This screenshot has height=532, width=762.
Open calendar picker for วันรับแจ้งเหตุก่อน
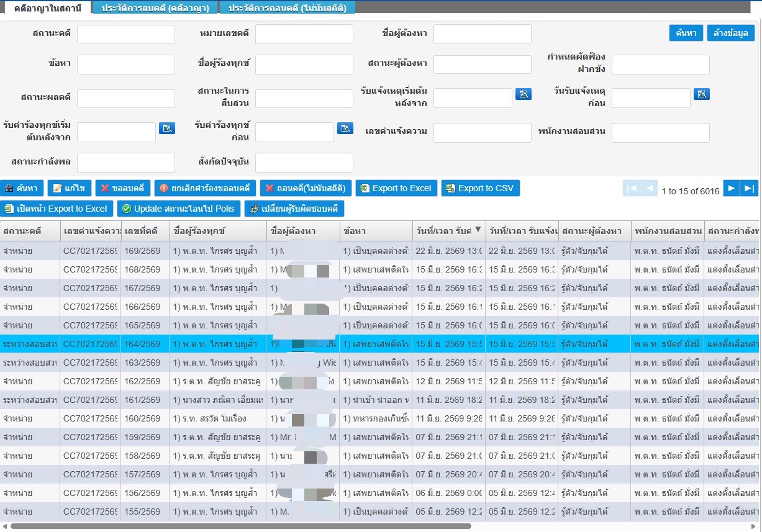[x=702, y=94]
